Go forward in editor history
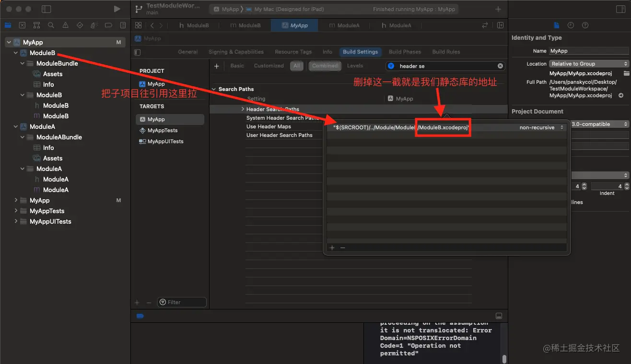This screenshot has height=364, width=631. (x=161, y=25)
